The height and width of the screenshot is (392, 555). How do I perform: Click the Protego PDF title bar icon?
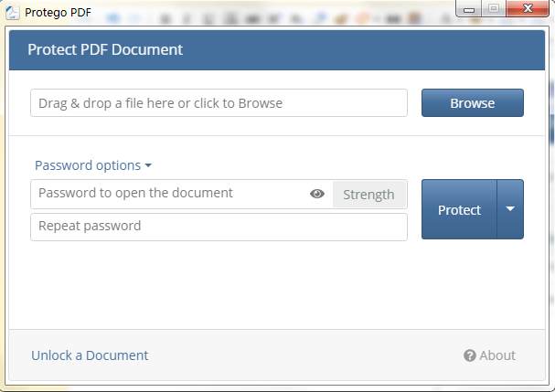(x=13, y=11)
